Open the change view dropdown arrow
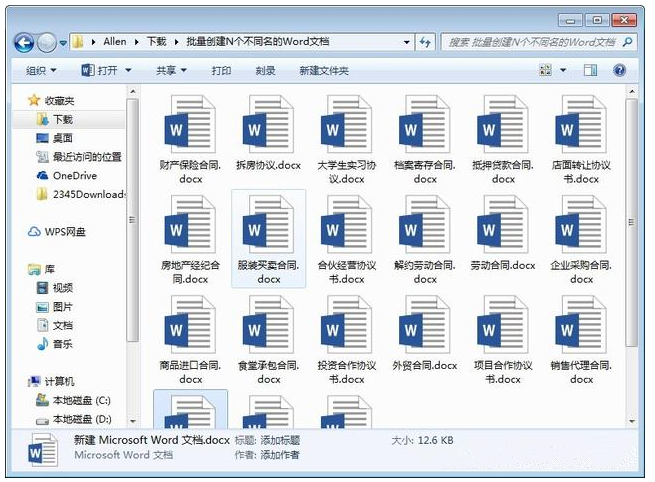 pyautogui.click(x=563, y=71)
